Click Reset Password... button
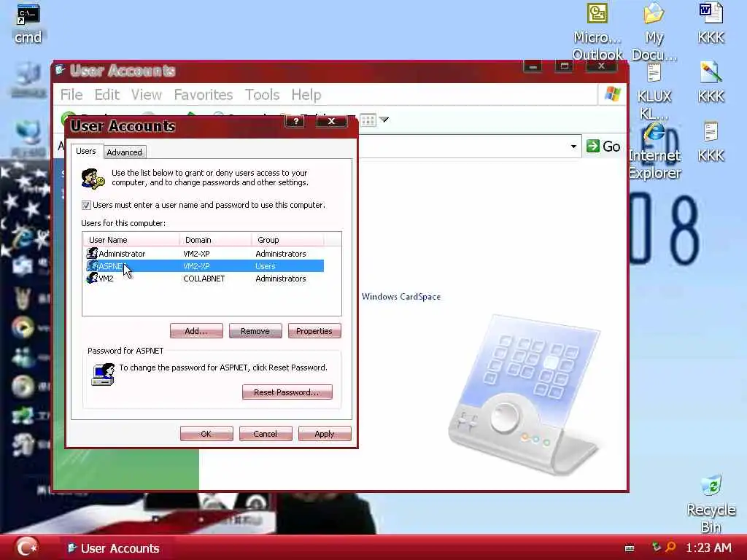The width and height of the screenshot is (747, 560). tap(287, 392)
